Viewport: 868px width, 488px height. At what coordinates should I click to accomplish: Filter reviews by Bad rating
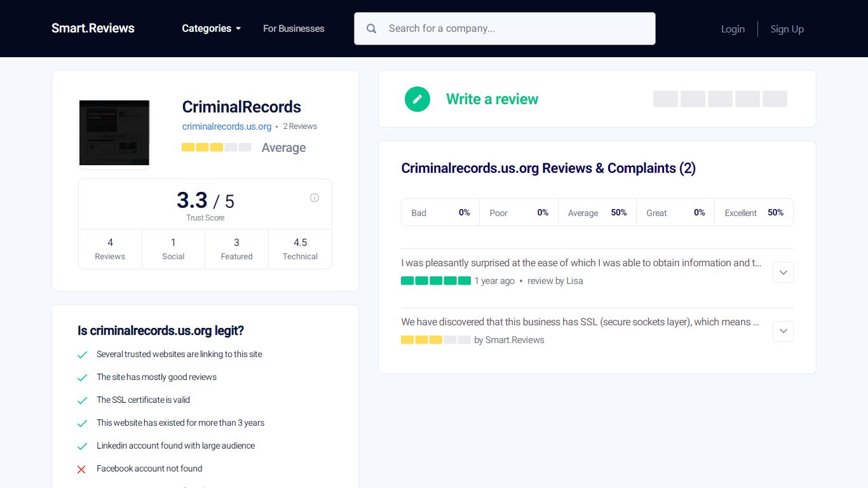pyautogui.click(x=440, y=212)
